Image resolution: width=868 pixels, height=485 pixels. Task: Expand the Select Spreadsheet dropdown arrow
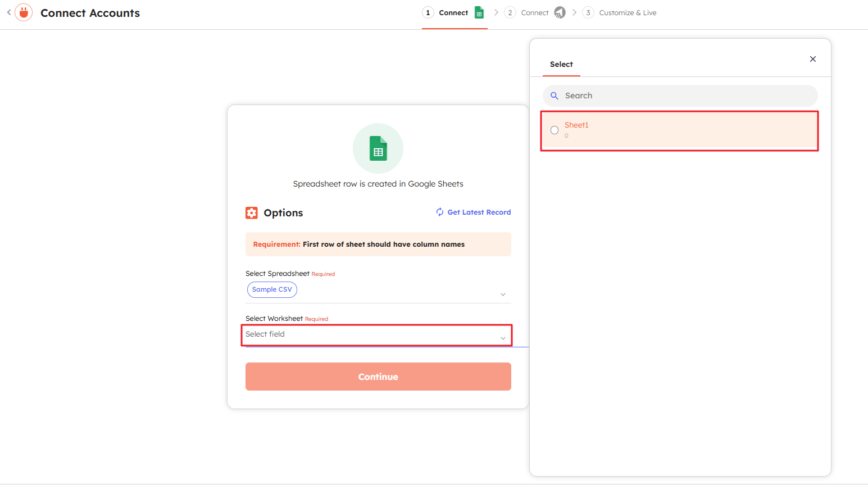click(x=503, y=294)
